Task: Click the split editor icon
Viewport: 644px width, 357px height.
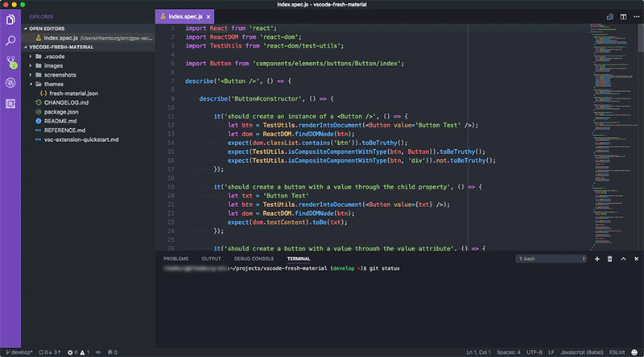Action: (623, 17)
